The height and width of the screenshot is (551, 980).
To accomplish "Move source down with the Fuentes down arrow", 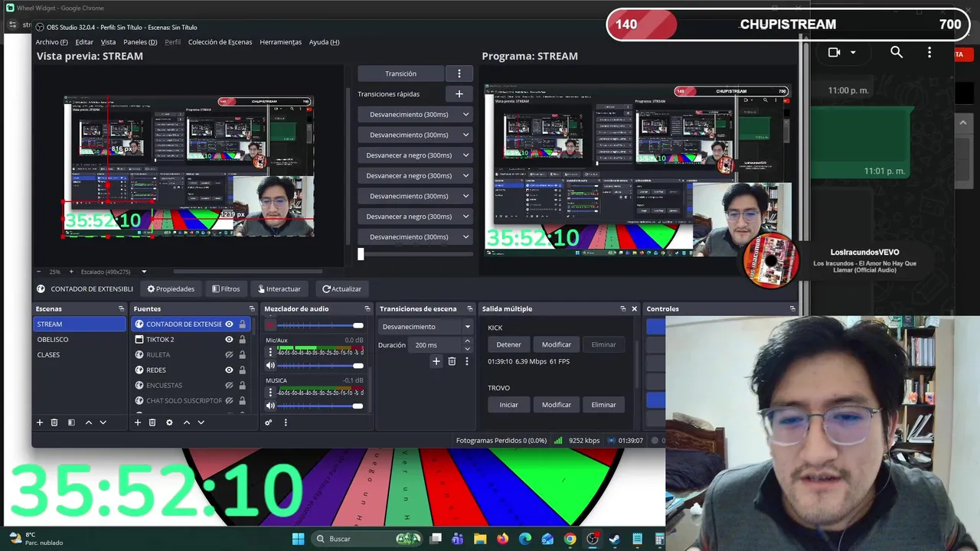I will click(201, 422).
